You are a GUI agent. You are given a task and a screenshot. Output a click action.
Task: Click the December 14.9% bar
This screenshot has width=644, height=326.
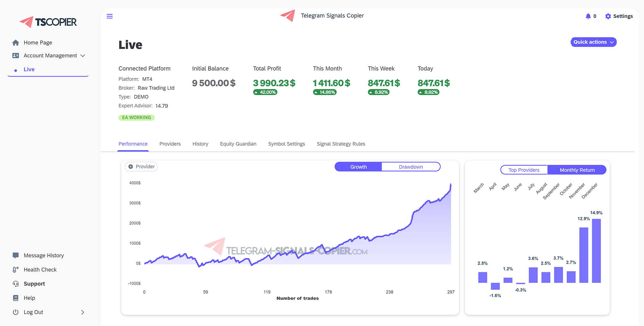(596, 251)
